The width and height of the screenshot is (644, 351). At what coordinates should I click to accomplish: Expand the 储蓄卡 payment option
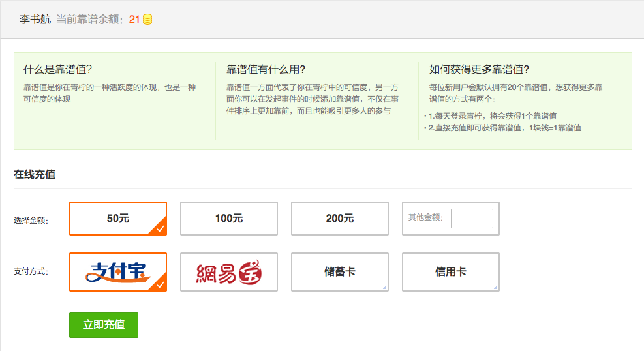(x=339, y=272)
